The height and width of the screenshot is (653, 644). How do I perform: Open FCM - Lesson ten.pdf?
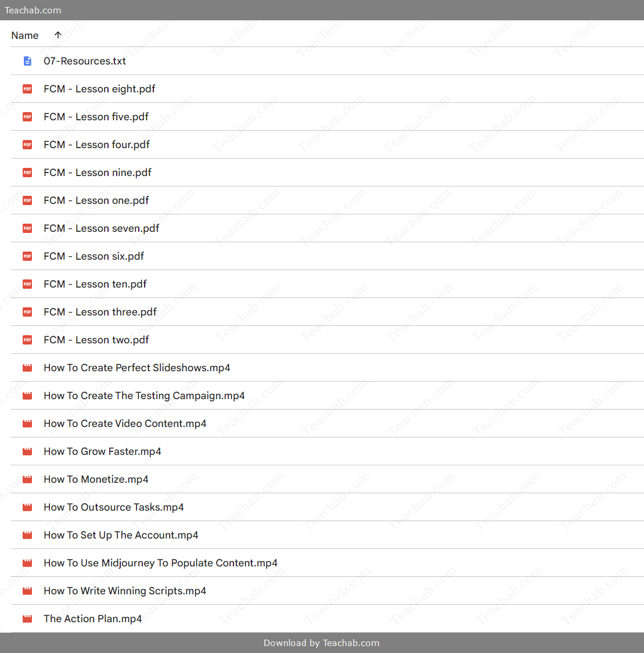pos(95,285)
